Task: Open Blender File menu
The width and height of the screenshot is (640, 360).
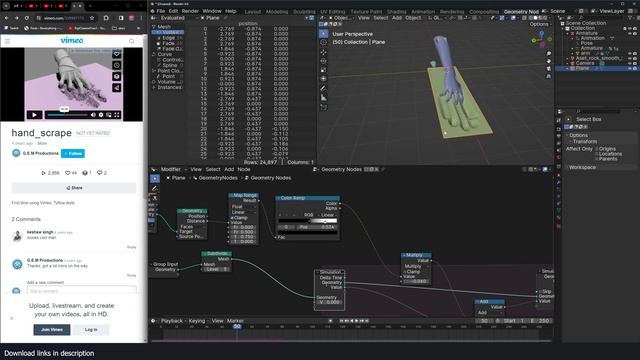Action: click(161, 11)
